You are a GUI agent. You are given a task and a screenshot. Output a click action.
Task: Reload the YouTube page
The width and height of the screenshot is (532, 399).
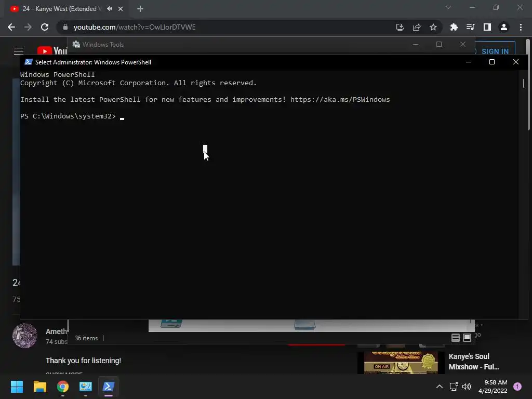(x=45, y=27)
